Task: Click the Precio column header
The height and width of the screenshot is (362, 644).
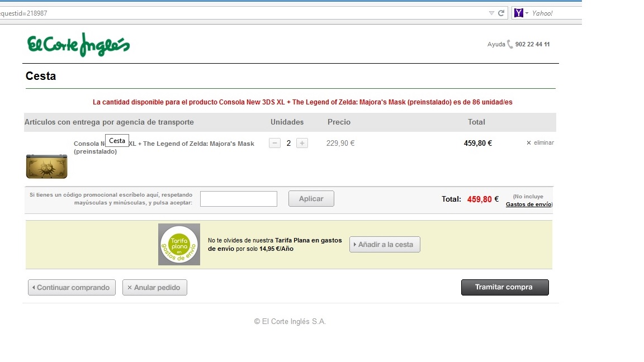Action: (339, 122)
